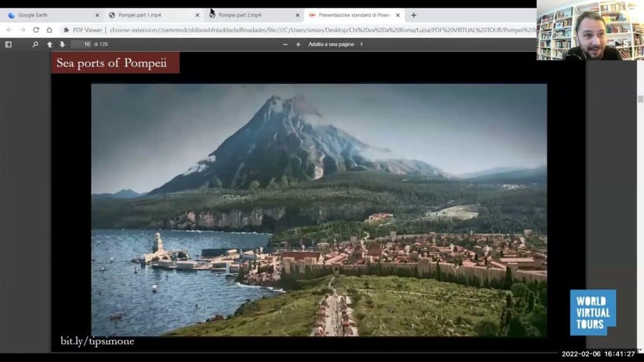Image resolution: width=644 pixels, height=362 pixels.
Task: Go to the browser home page
Action: click(49, 30)
